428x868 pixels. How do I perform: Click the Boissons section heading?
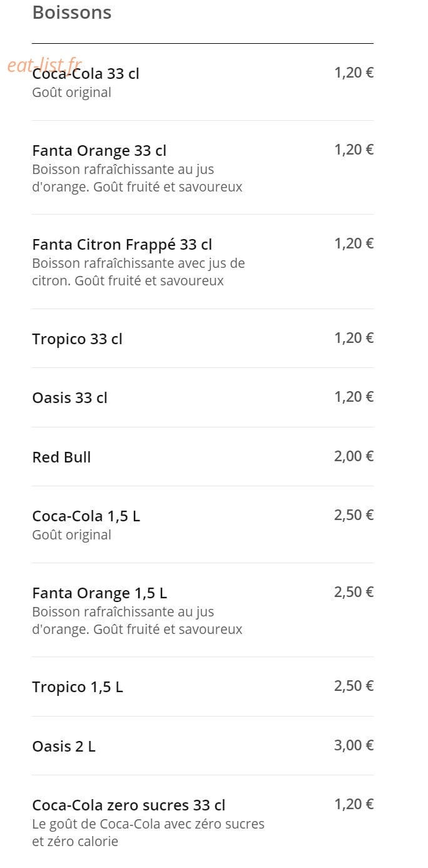tap(72, 13)
